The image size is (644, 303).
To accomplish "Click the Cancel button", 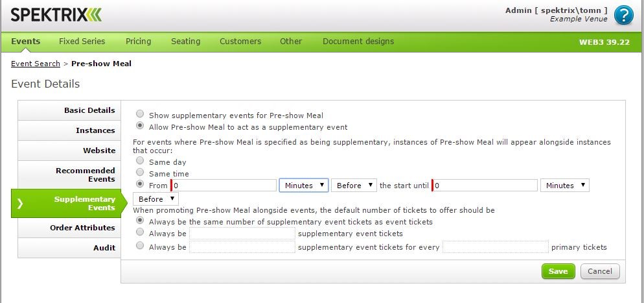I will coord(600,271).
